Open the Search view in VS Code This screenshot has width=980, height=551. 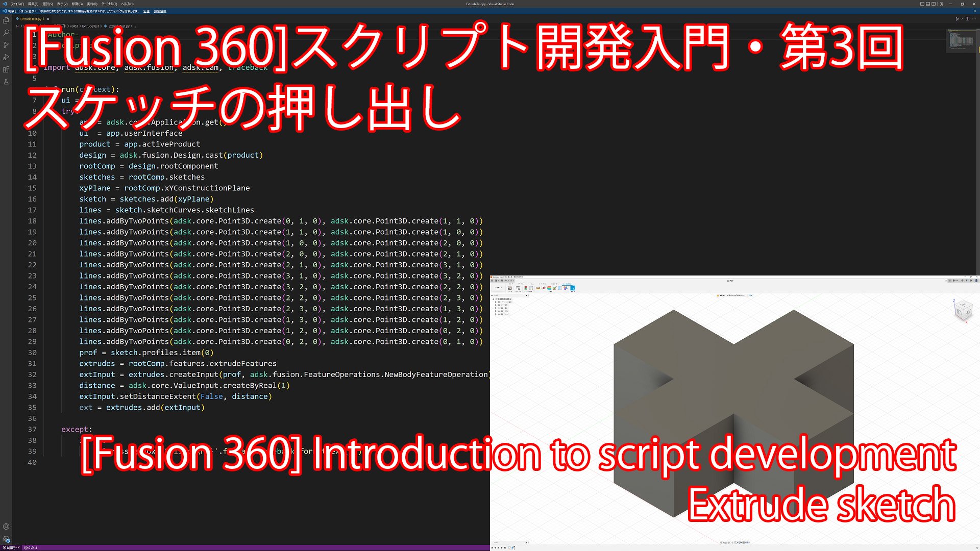click(x=6, y=33)
